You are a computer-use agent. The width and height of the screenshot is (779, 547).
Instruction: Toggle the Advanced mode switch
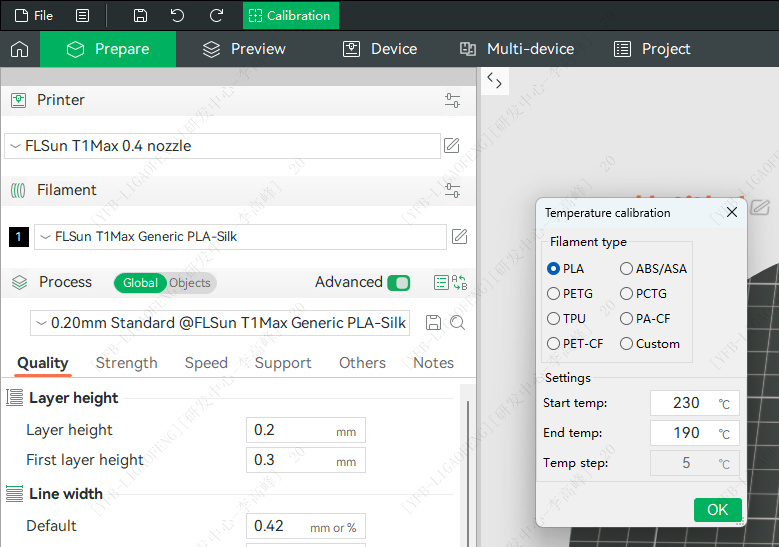(399, 283)
